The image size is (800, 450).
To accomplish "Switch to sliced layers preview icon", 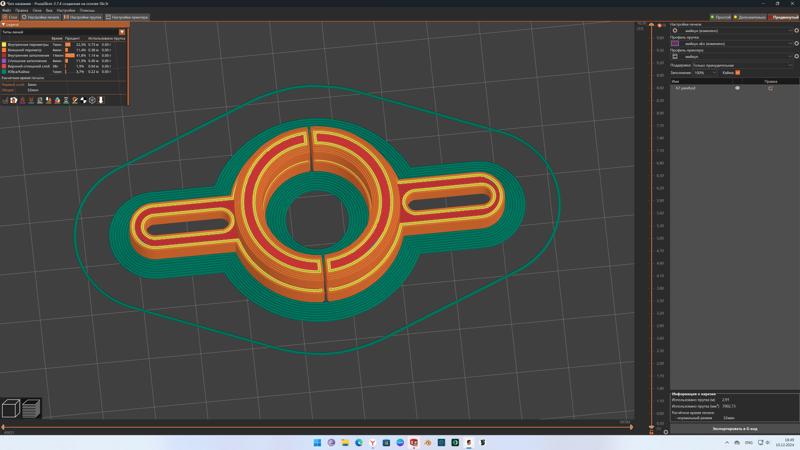I will 30,408.
